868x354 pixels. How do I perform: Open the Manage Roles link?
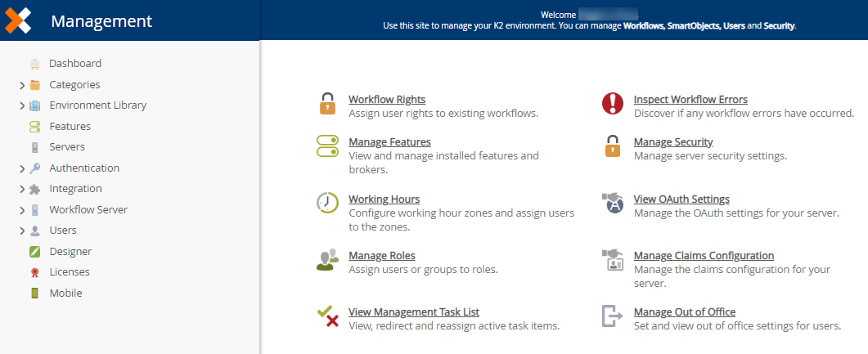tap(382, 256)
